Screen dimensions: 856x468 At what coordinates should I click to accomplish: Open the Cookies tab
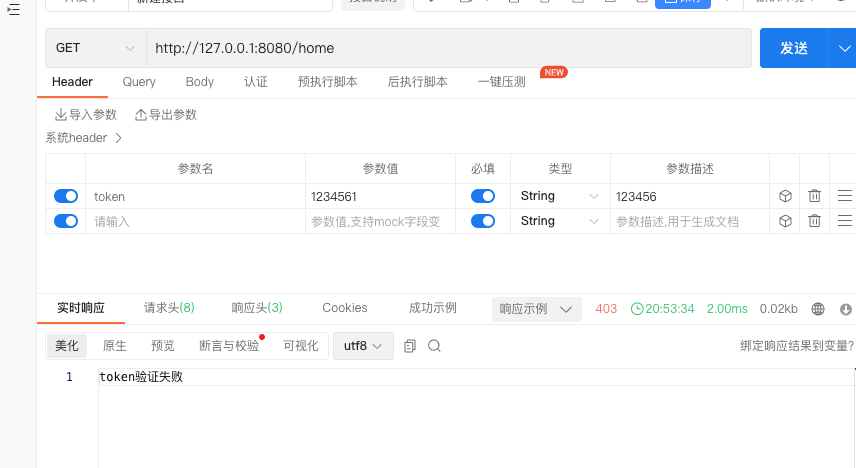pyautogui.click(x=344, y=308)
